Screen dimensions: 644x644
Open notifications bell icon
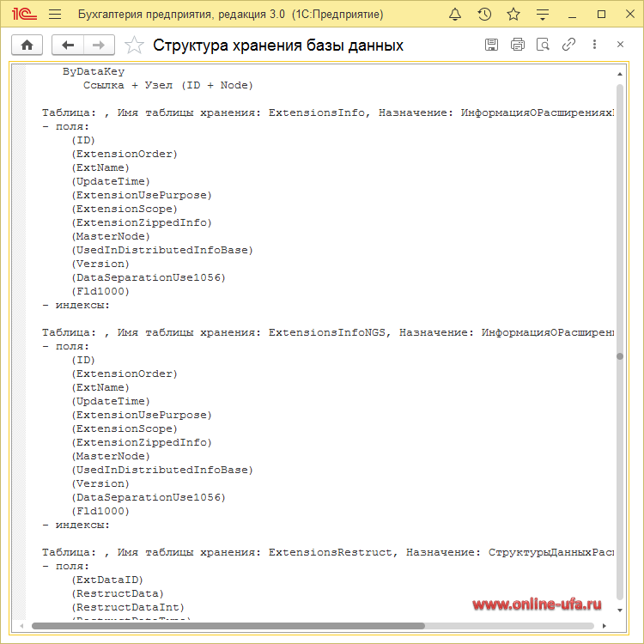pos(454,15)
